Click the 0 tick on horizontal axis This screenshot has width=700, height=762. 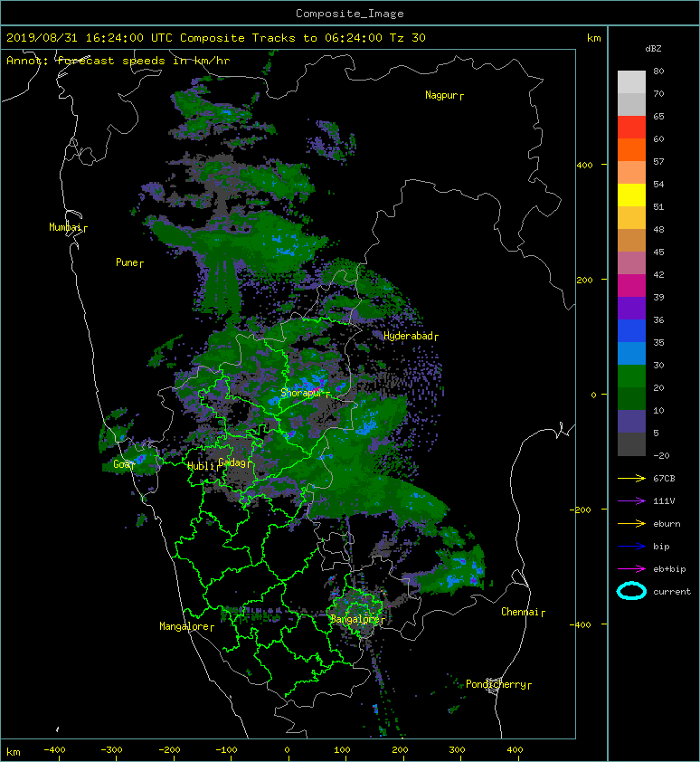click(287, 750)
